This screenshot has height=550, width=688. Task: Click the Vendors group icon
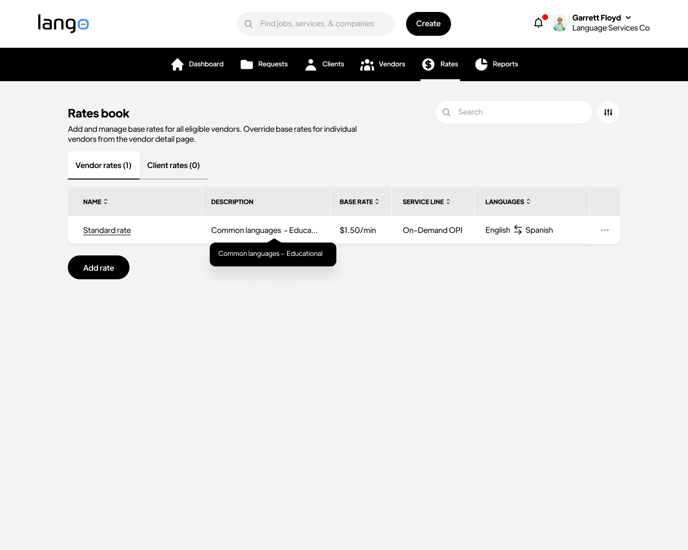(367, 64)
